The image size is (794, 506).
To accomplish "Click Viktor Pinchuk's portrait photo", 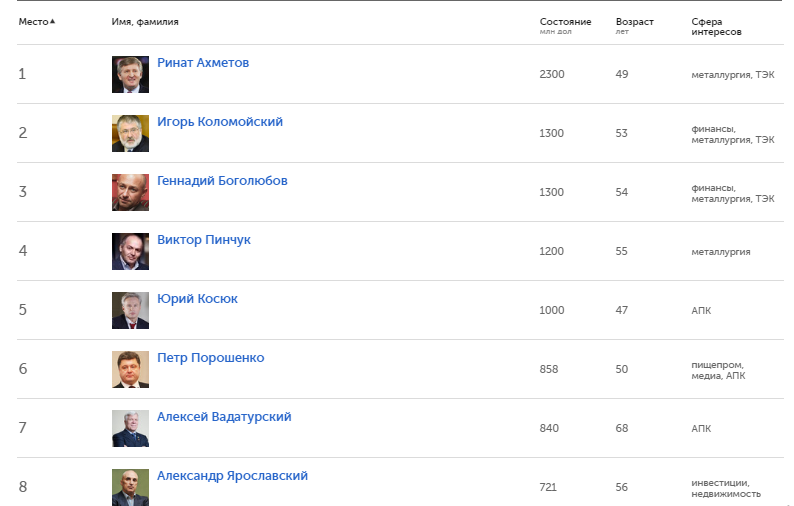I will point(130,251).
